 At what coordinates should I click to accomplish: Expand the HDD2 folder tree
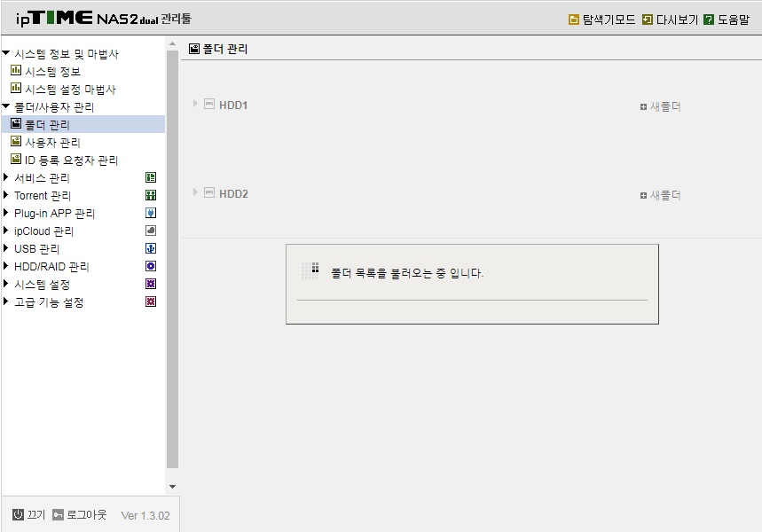click(195, 192)
